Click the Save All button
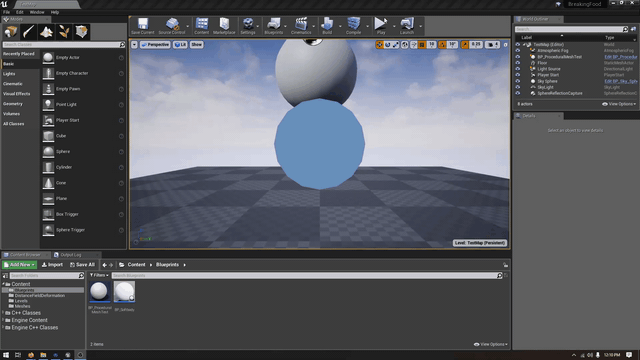640x360 pixels. tap(82, 264)
